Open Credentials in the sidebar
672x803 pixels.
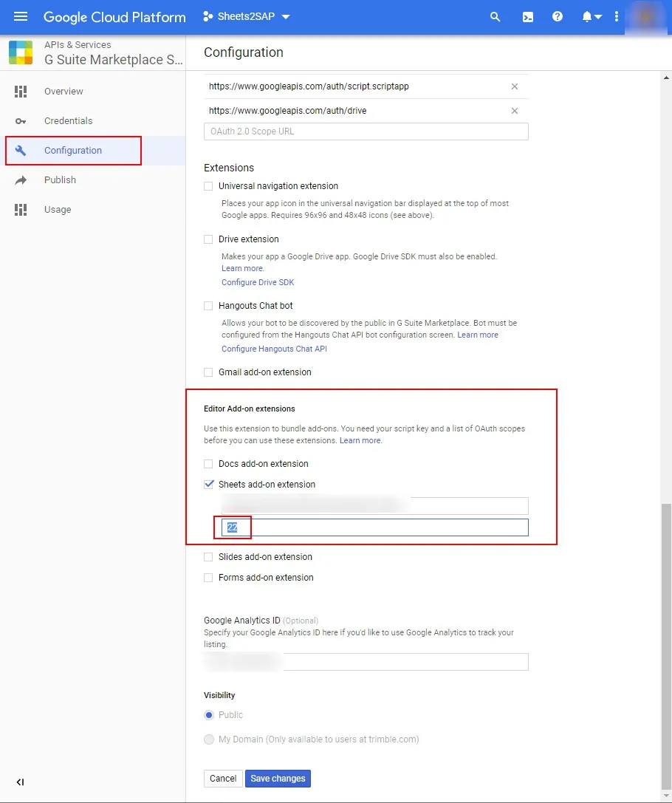[68, 121]
